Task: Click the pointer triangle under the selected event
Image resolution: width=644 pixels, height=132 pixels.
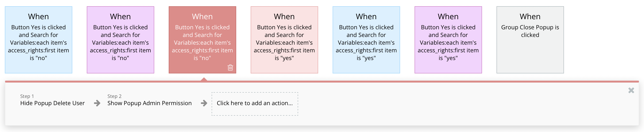Action: coord(204,79)
